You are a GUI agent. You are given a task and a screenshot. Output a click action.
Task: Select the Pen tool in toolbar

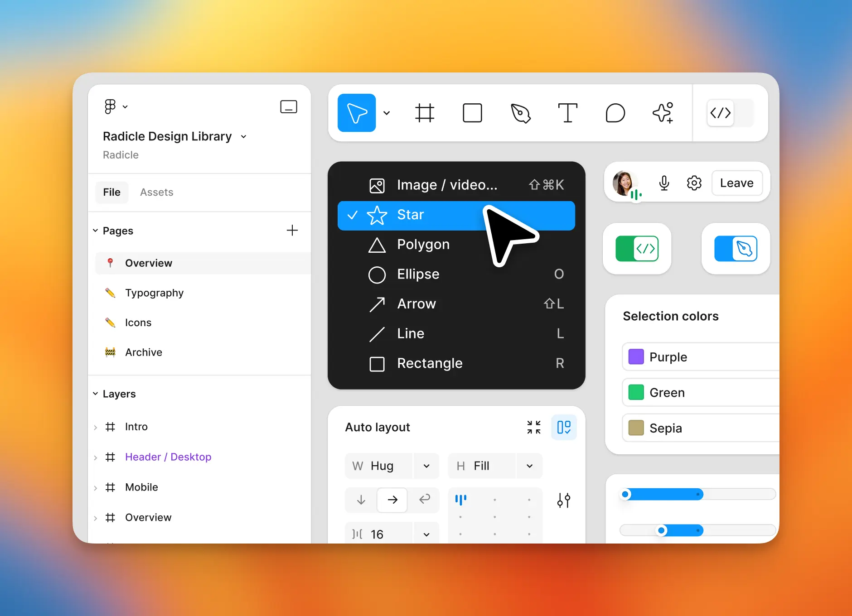(520, 113)
